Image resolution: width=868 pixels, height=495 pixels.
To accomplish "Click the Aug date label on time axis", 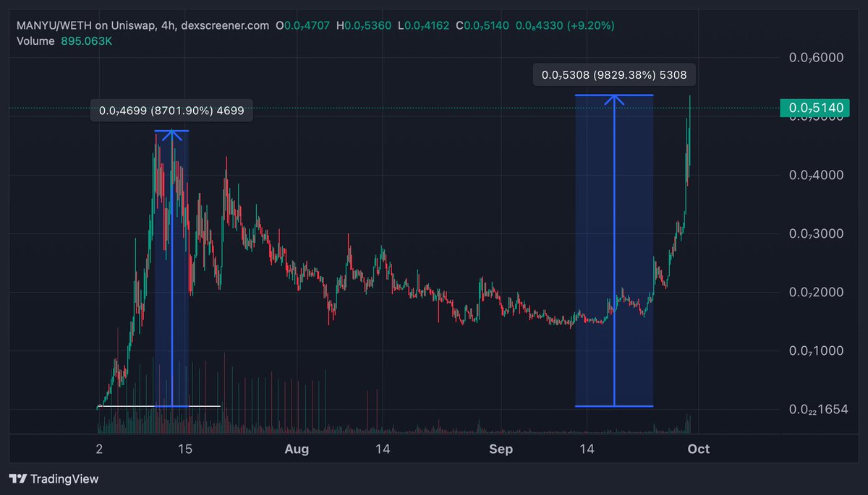I will tap(297, 449).
